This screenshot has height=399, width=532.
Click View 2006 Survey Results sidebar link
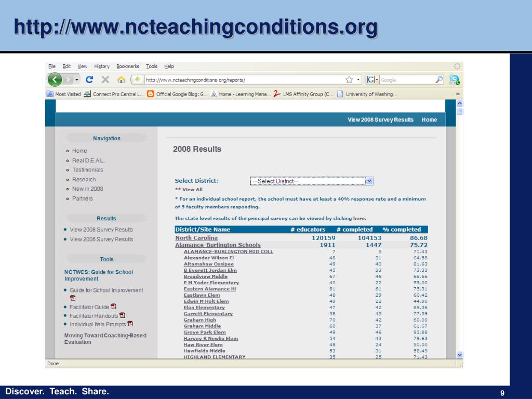click(101, 239)
